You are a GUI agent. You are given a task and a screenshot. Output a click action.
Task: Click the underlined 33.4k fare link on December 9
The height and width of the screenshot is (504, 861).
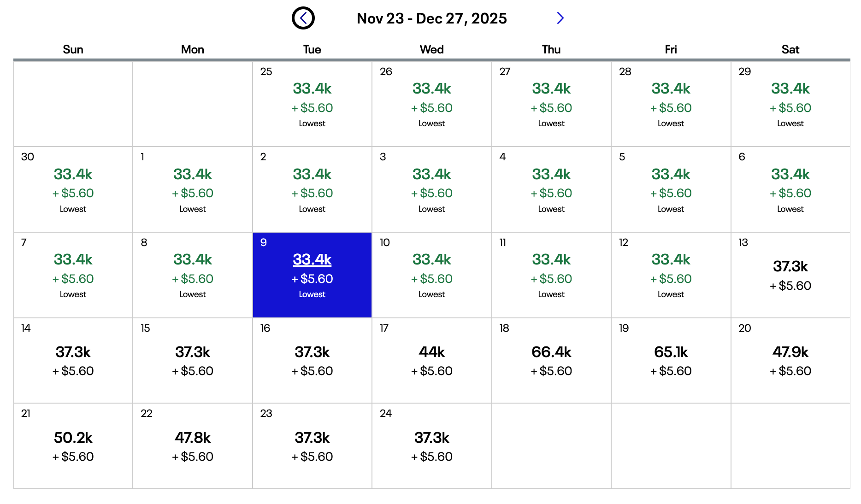[312, 259]
